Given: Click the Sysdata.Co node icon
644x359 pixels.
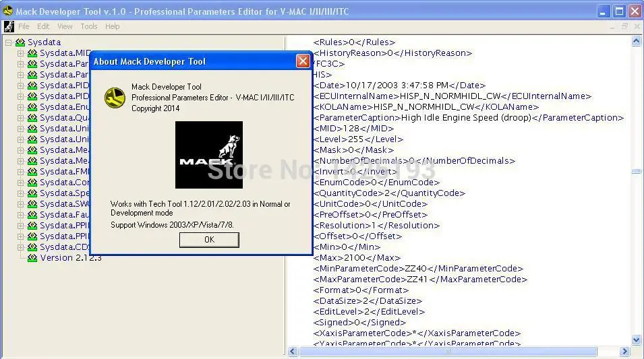Looking at the screenshot, I should click(32, 182).
